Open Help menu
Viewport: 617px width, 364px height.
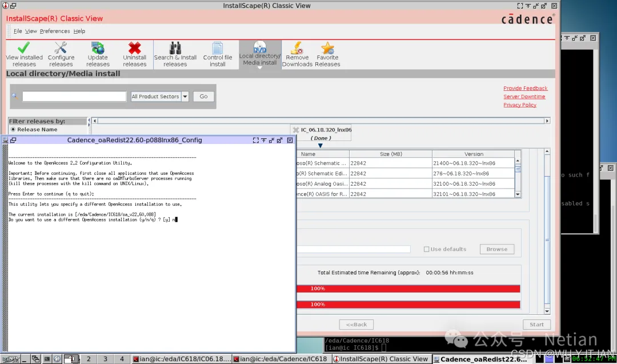point(79,31)
